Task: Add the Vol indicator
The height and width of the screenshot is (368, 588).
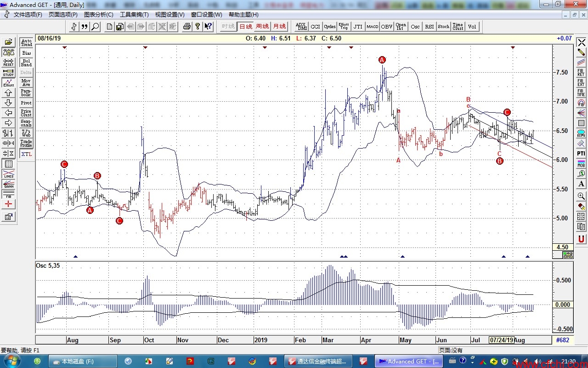Action: [x=472, y=27]
